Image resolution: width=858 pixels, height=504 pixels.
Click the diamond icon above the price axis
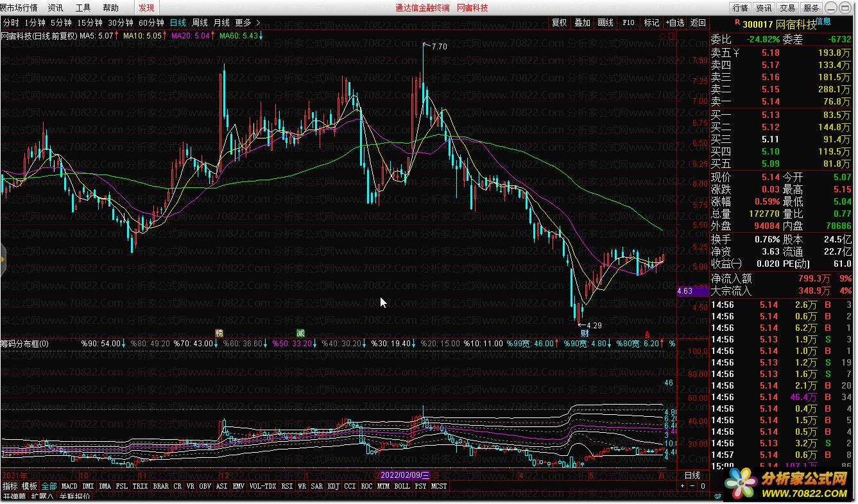click(664, 37)
